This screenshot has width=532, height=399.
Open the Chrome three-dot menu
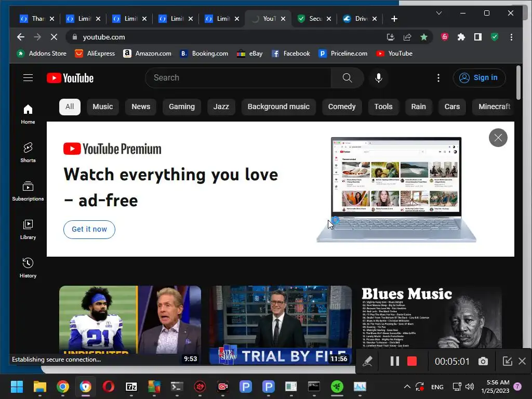(x=511, y=37)
